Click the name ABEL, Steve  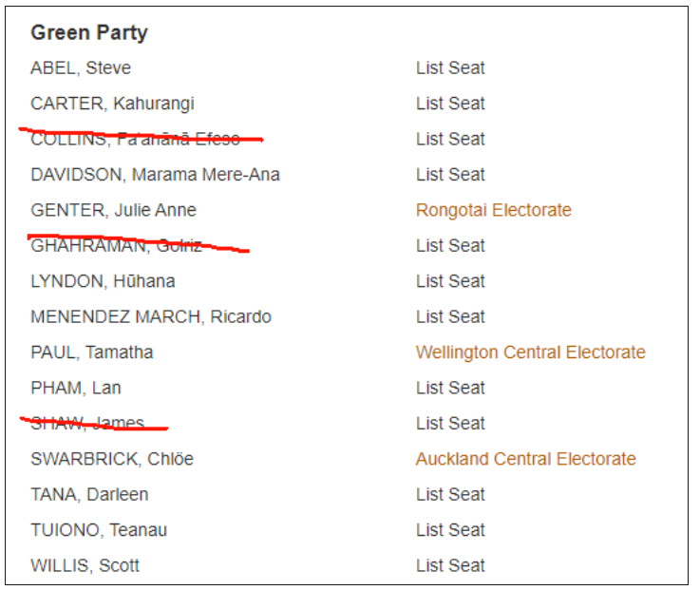point(81,67)
